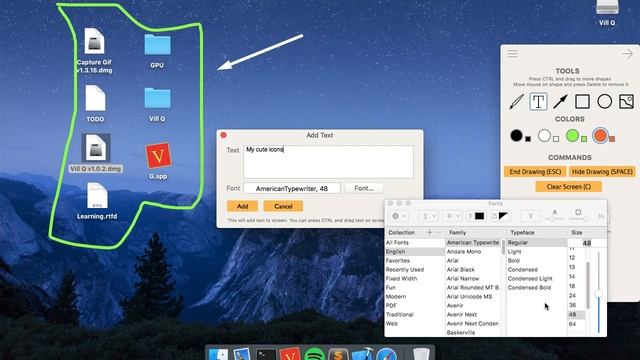The width and height of the screenshot is (640, 360).
Task: Open the Font... chooser button
Action: click(x=364, y=188)
